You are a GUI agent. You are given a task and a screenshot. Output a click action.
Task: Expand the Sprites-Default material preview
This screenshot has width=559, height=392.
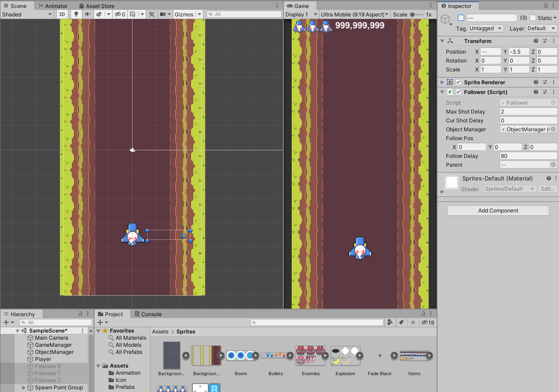click(442, 192)
